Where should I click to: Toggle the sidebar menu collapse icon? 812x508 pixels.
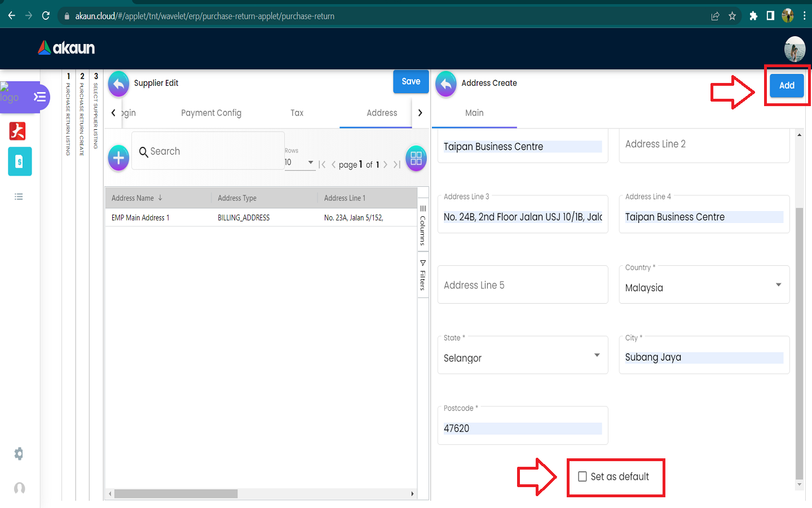click(x=39, y=97)
